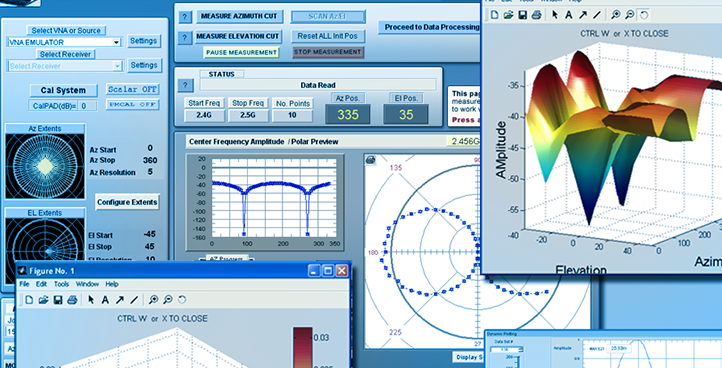Toggle the Scalar OFF switch

tap(133, 89)
